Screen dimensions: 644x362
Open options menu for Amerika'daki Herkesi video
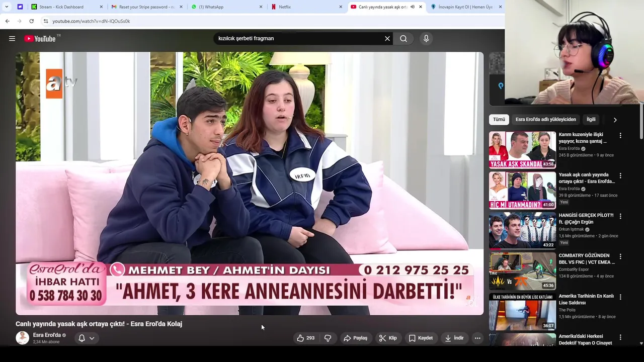[620, 337]
